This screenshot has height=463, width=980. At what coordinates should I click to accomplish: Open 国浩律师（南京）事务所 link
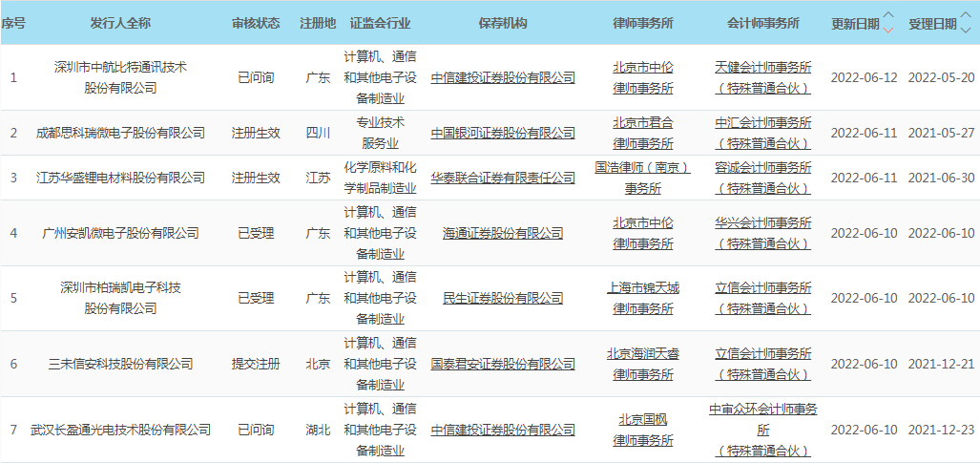(642, 178)
